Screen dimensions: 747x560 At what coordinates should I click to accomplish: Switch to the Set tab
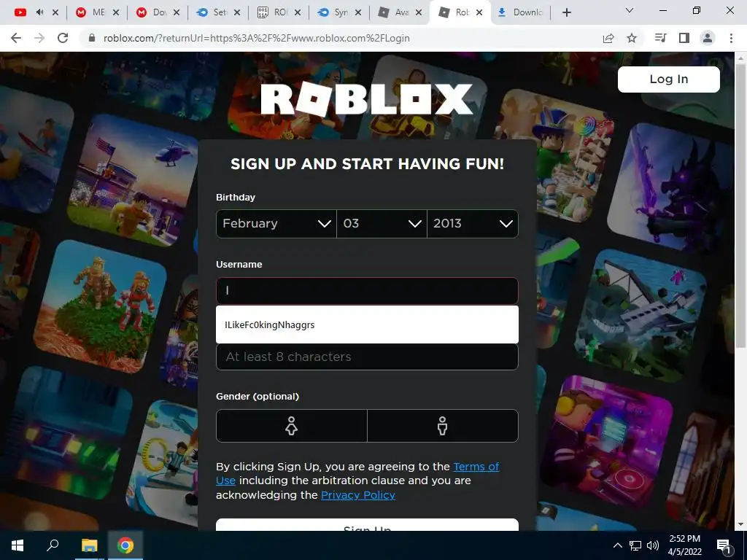point(214,12)
